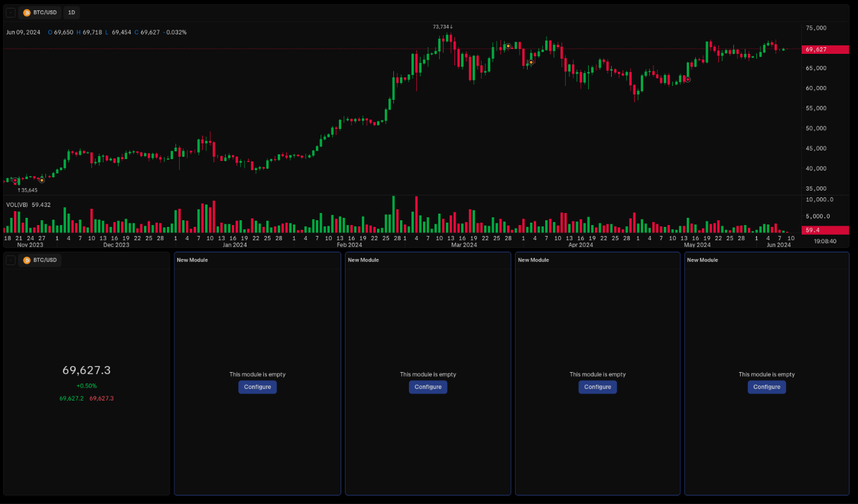Toggle the checkbox beside BTC/USD in the chart header

tap(10, 12)
